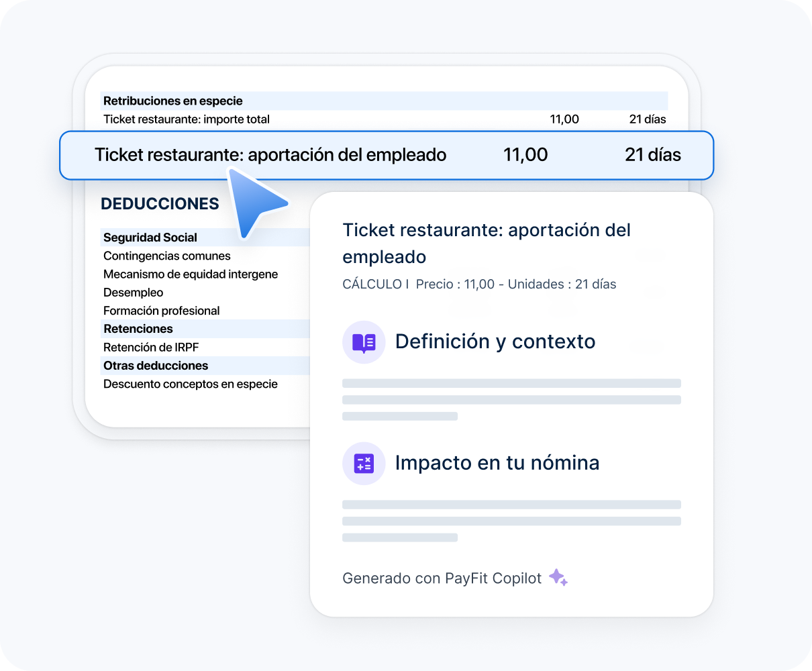Select Ticket restaurante: importe total row

coord(187,119)
